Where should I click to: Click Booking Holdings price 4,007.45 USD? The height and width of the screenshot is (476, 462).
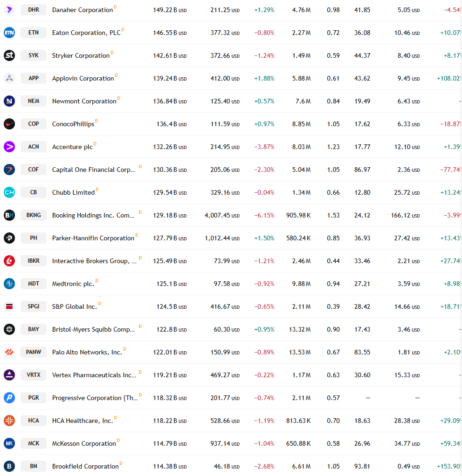pyautogui.click(x=222, y=216)
